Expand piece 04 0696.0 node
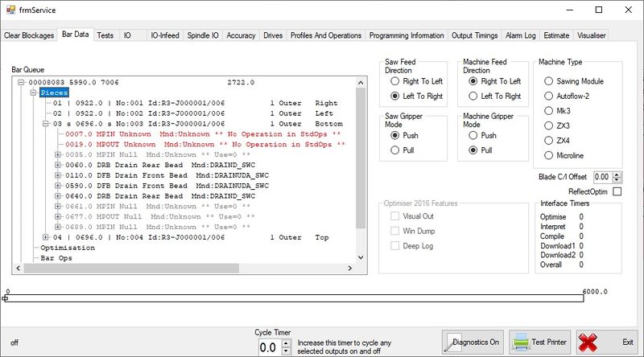The width and height of the screenshot is (644, 357). point(46,237)
